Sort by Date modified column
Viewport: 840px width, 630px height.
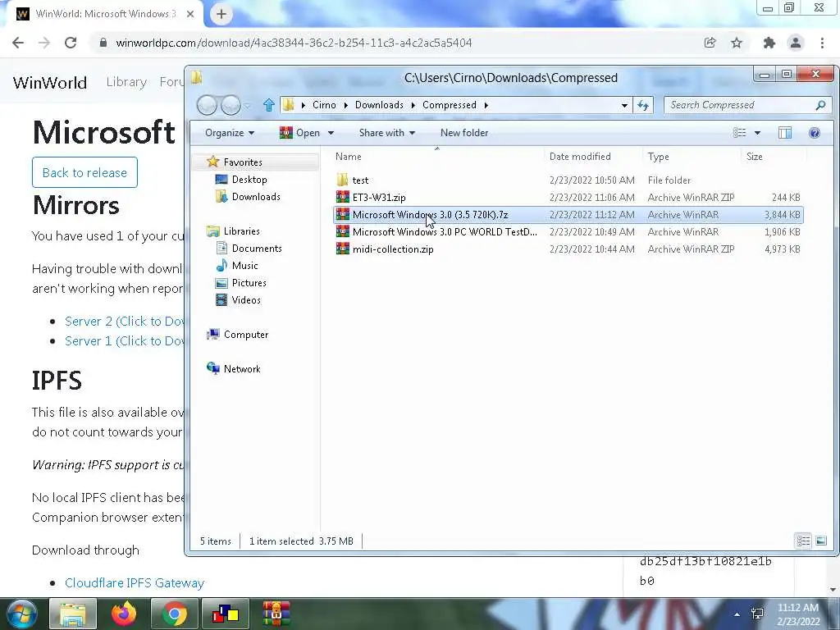click(x=592, y=157)
